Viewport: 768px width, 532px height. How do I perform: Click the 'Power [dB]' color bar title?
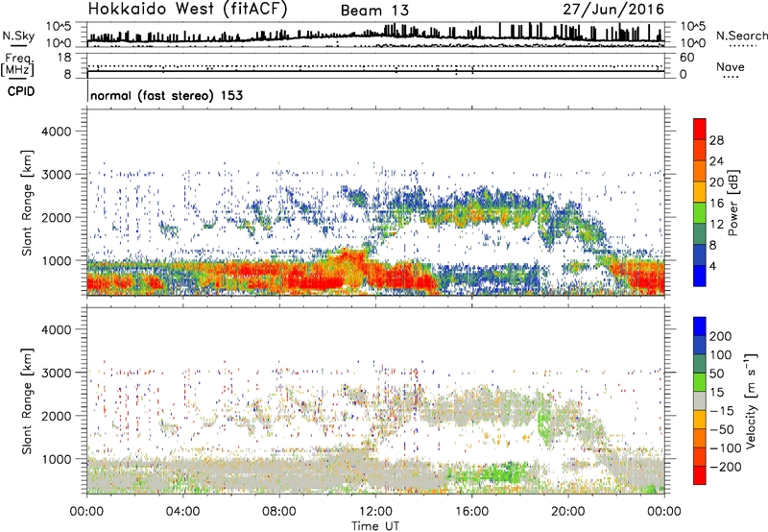click(x=732, y=203)
